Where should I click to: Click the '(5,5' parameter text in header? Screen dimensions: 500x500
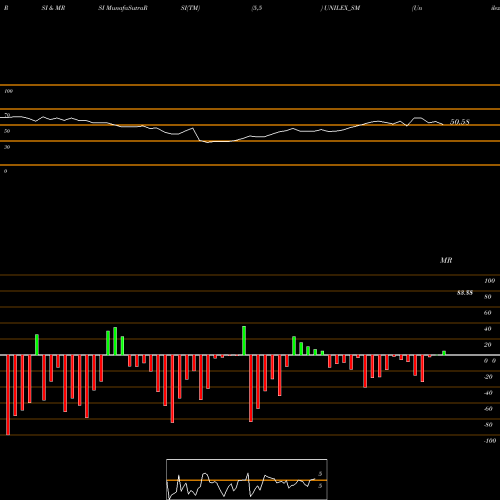257,8
